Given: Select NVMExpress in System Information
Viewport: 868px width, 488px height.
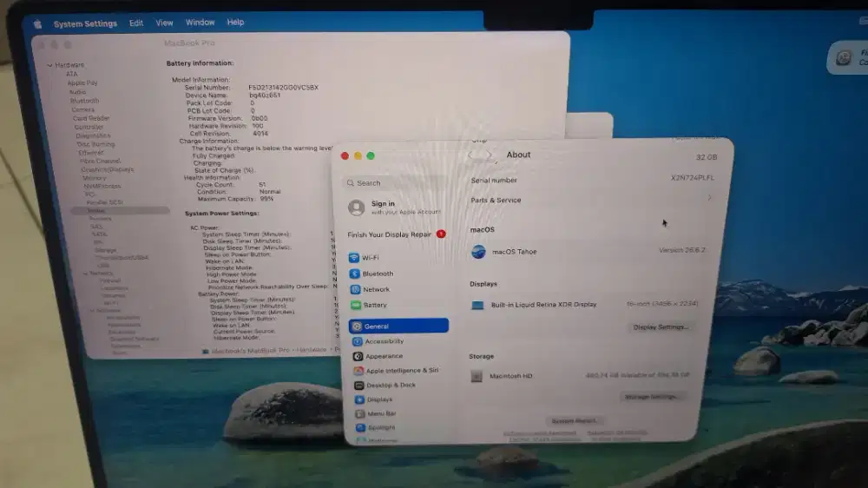Looking at the screenshot, I should pyautogui.click(x=102, y=186).
